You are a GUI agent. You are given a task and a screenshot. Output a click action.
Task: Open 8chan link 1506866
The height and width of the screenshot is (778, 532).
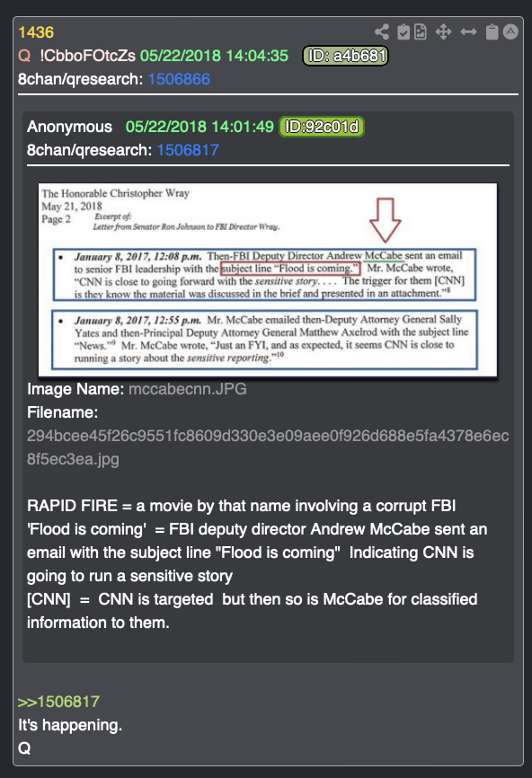[x=179, y=79]
